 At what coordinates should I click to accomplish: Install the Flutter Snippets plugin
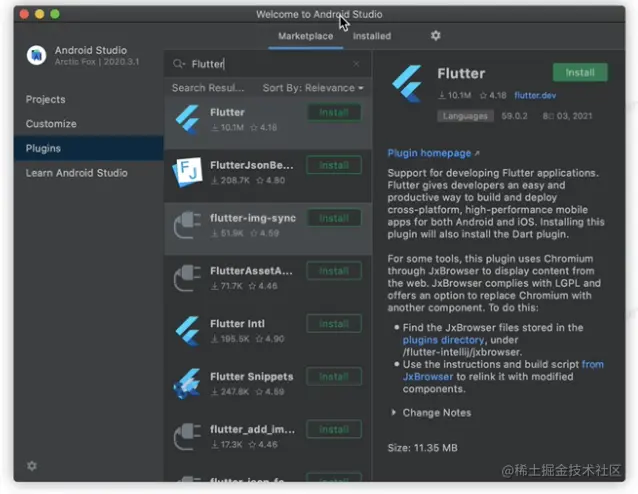click(x=334, y=377)
